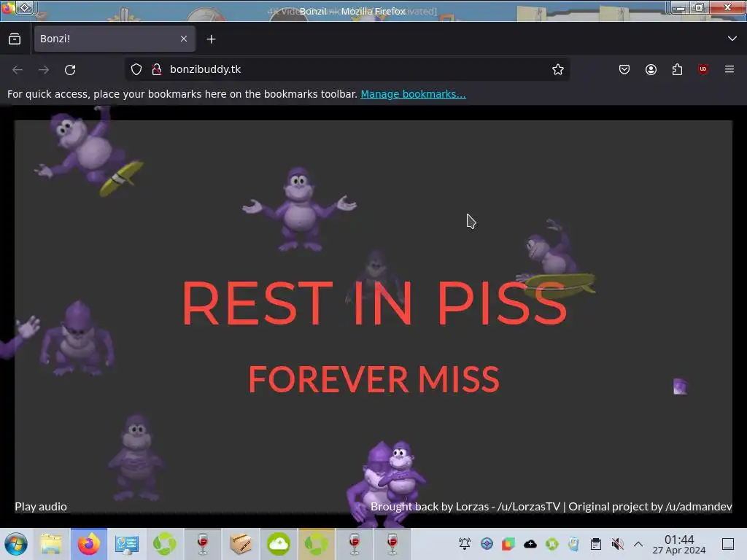Open the uBlock Origin popup
This screenshot has width=747, height=560.
(x=703, y=69)
